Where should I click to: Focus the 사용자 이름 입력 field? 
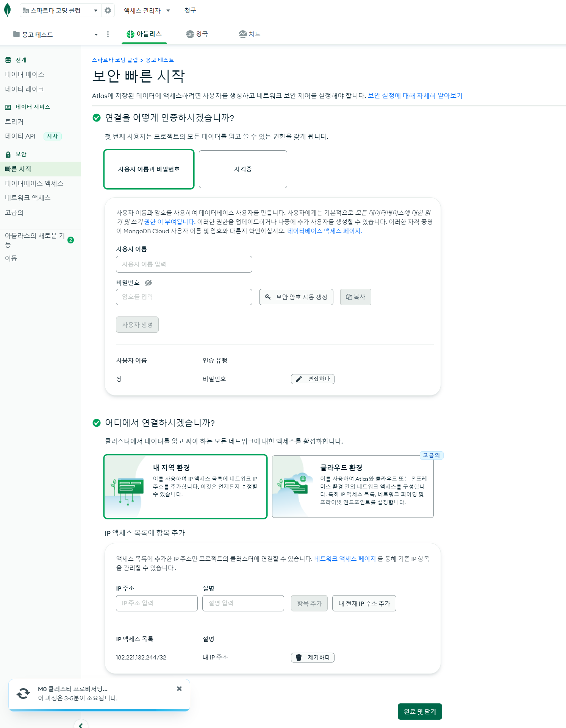(x=184, y=264)
